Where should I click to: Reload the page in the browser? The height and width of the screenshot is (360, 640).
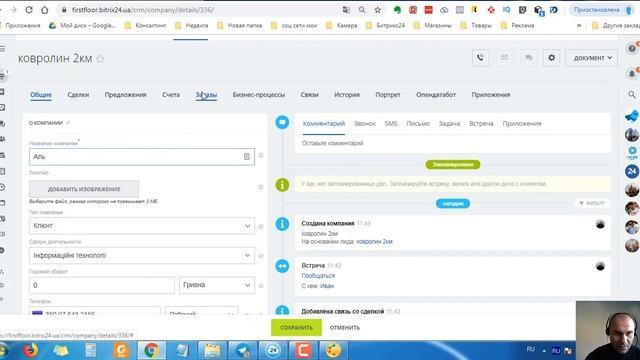(29, 10)
